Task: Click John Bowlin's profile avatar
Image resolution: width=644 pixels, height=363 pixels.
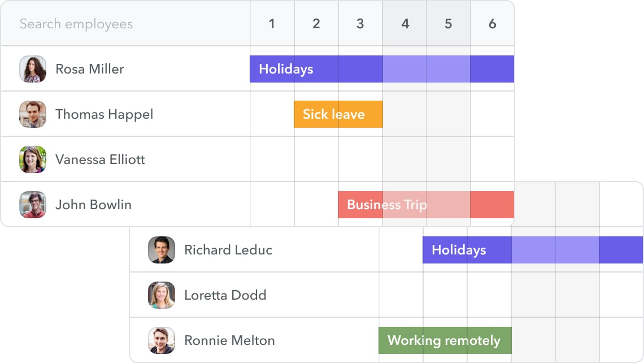Action: tap(33, 204)
